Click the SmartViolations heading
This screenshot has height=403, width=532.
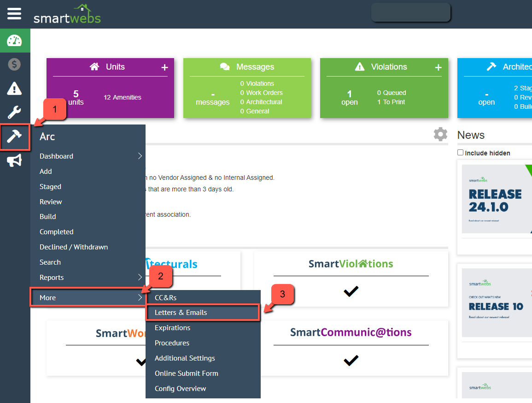(351, 264)
